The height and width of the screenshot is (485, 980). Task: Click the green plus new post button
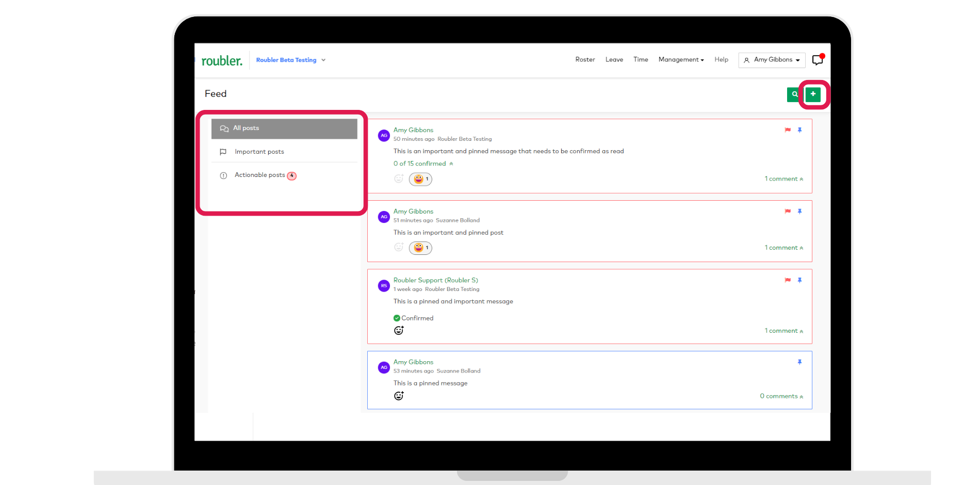813,94
